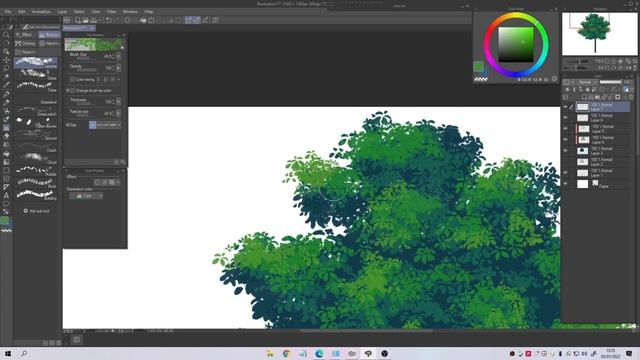Select the Layer 2 row

pyautogui.click(x=602, y=162)
